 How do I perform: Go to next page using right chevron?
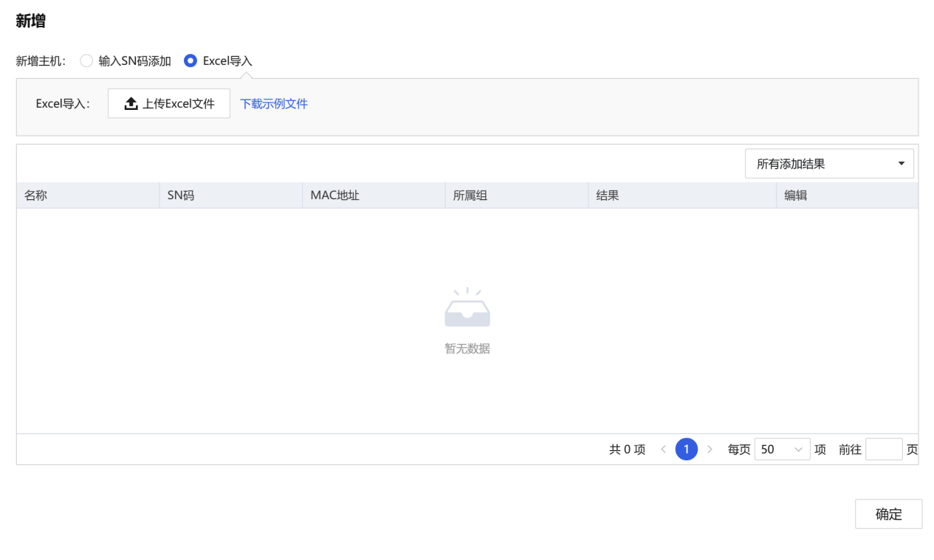710,449
